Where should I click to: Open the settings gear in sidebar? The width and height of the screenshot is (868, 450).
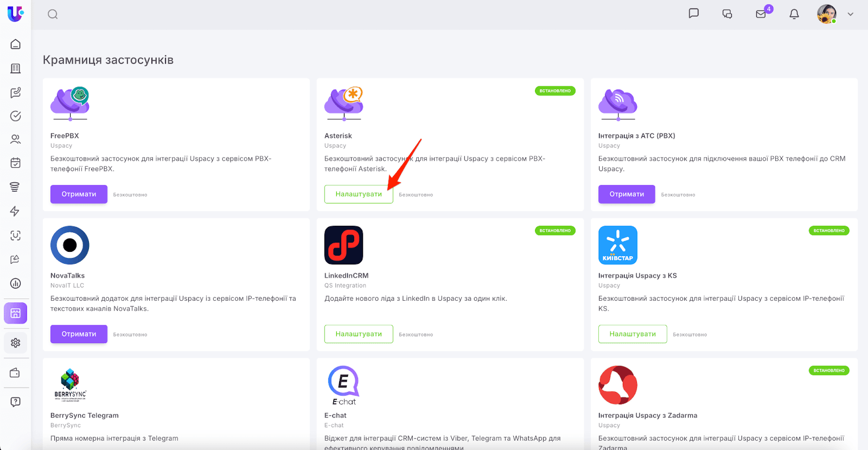[16, 343]
